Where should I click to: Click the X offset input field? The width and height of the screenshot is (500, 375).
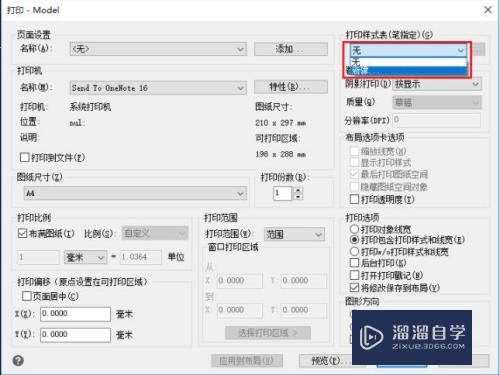75,314
